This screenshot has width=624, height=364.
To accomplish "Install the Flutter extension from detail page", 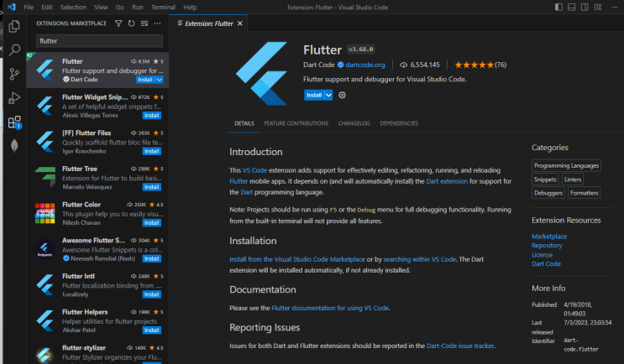I will 314,95.
